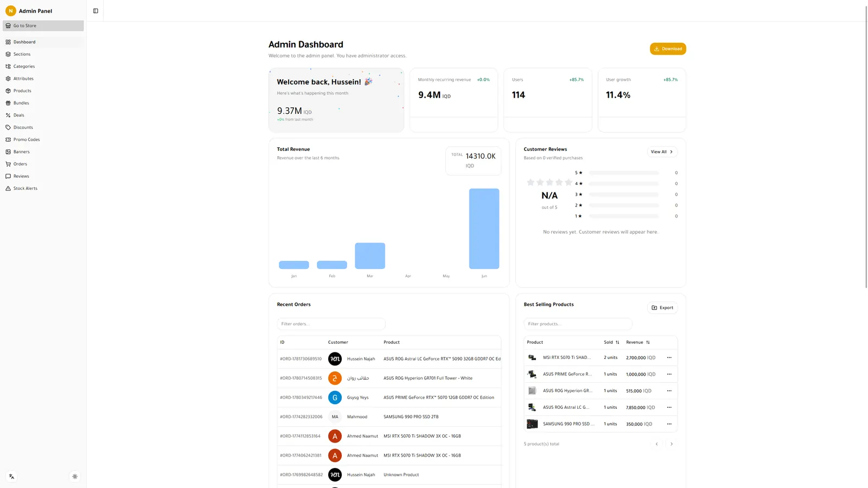868x488 pixels.
Task: Click order #ORD-1781730689510
Action: [301, 359]
